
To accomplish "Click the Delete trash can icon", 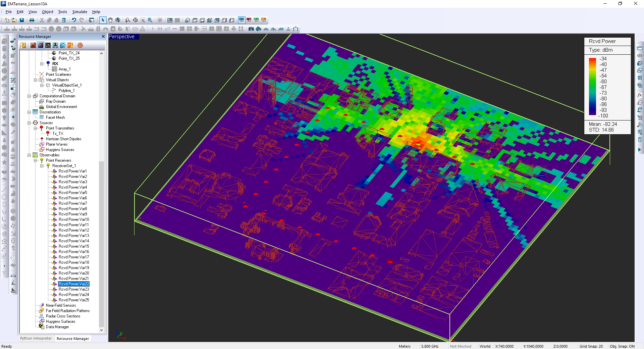I will (64, 20).
